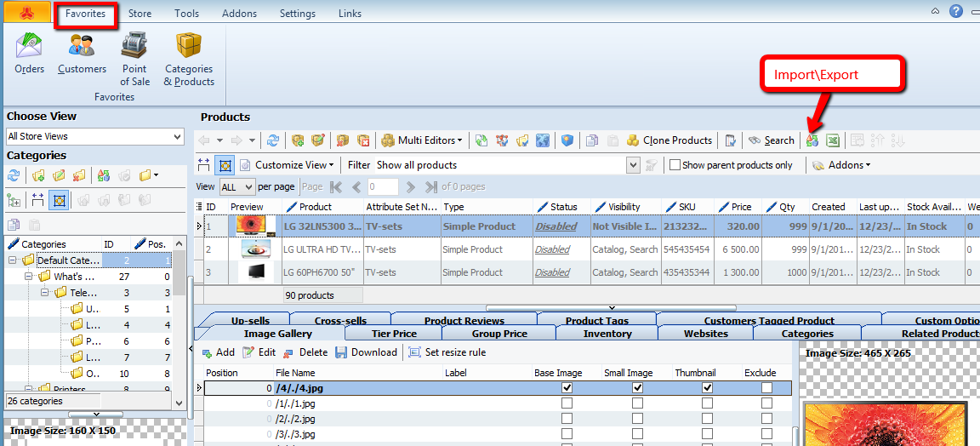Click the delete category folder icon

tap(79, 175)
